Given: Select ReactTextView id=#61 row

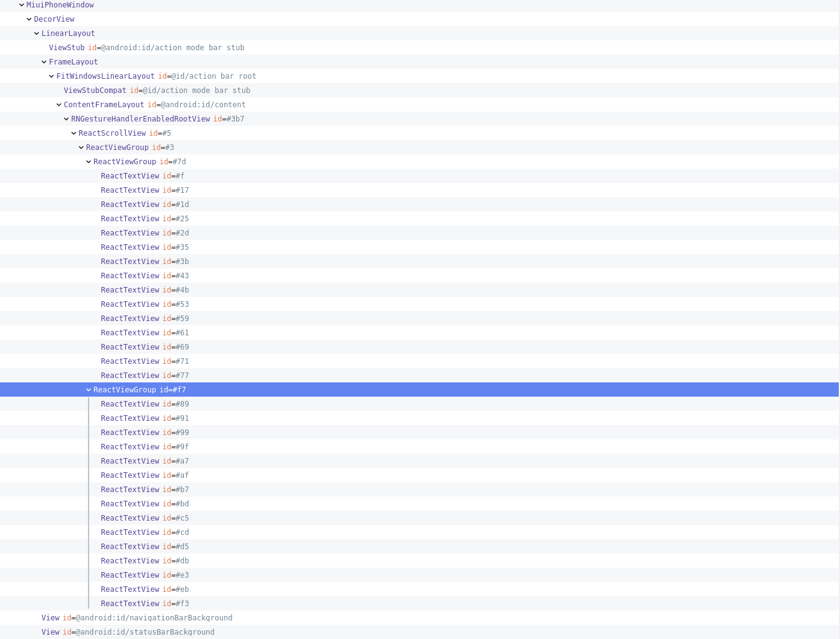Looking at the screenshot, I should pyautogui.click(x=419, y=333).
